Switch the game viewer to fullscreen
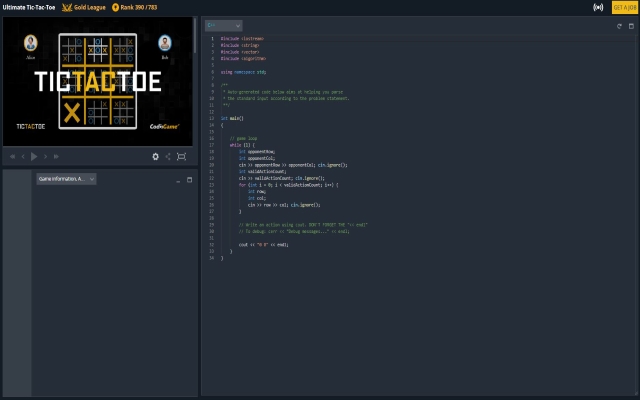640x400 pixels. pyautogui.click(x=182, y=156)
